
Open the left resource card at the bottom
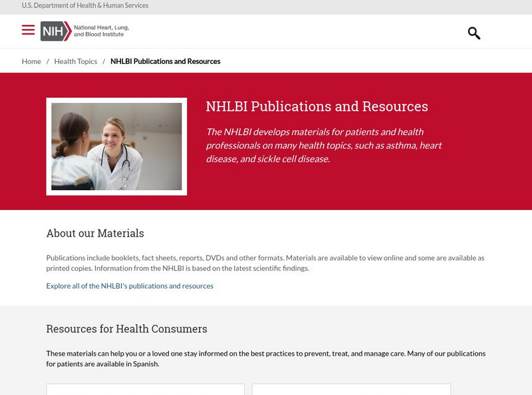[x=145, y=390]
